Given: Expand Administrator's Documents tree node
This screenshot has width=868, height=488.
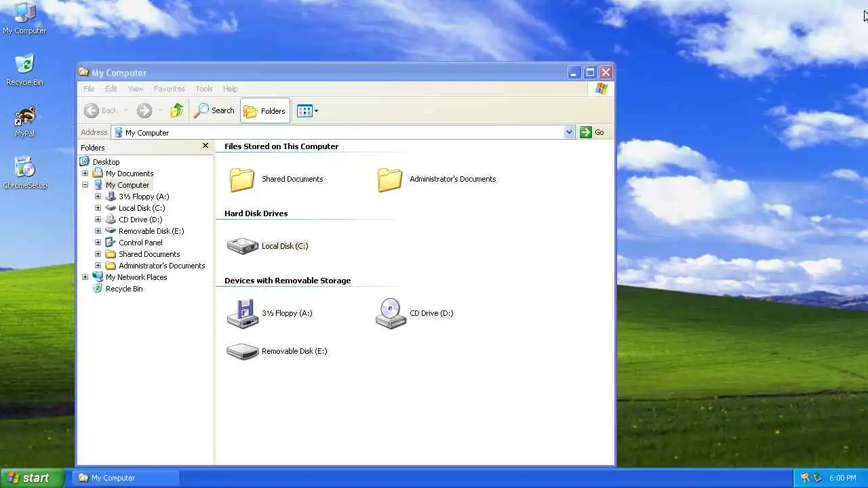Looking at the screenshot, I should click(x=98, y=266).
